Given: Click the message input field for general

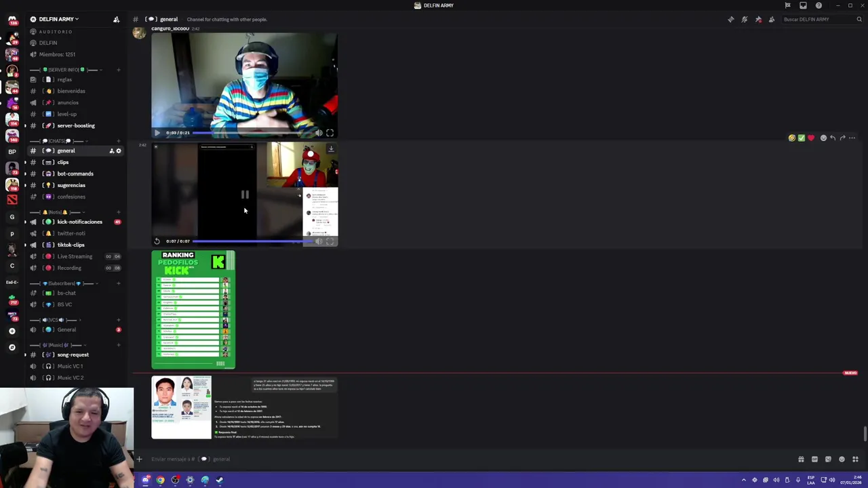Looking at the screenshot, I should point(468,459).
